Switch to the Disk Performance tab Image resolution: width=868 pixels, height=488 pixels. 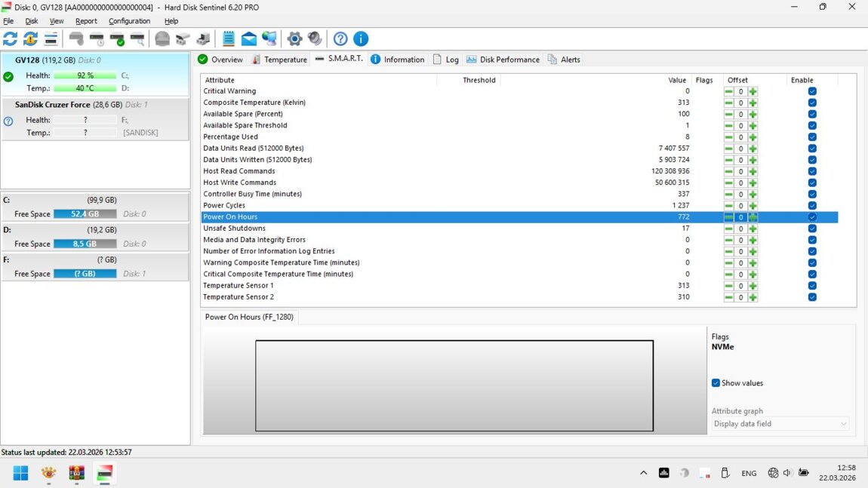tap(503, 60)
